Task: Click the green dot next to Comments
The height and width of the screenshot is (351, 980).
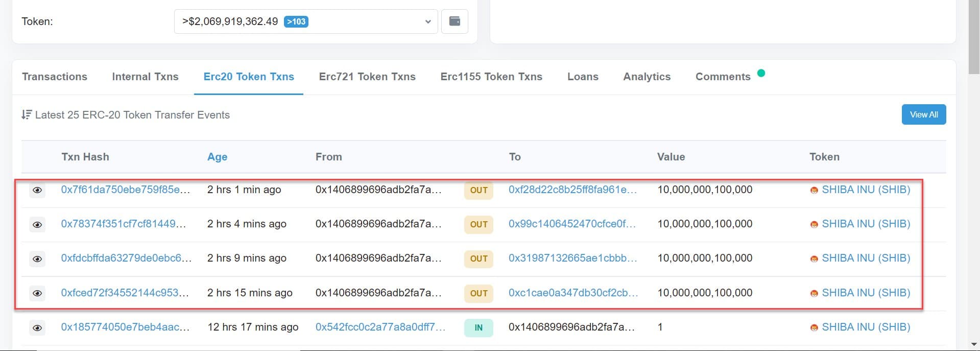Action: tap(761, 73)
